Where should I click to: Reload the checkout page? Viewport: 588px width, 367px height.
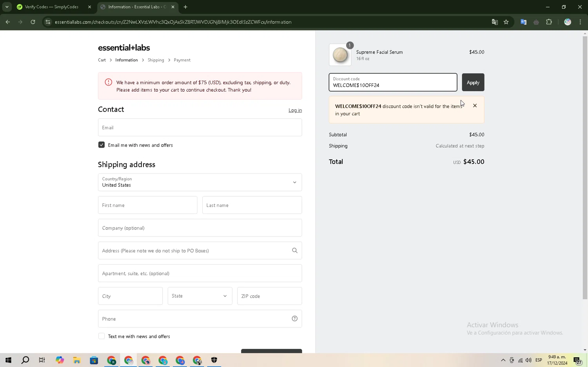[33, 22]
